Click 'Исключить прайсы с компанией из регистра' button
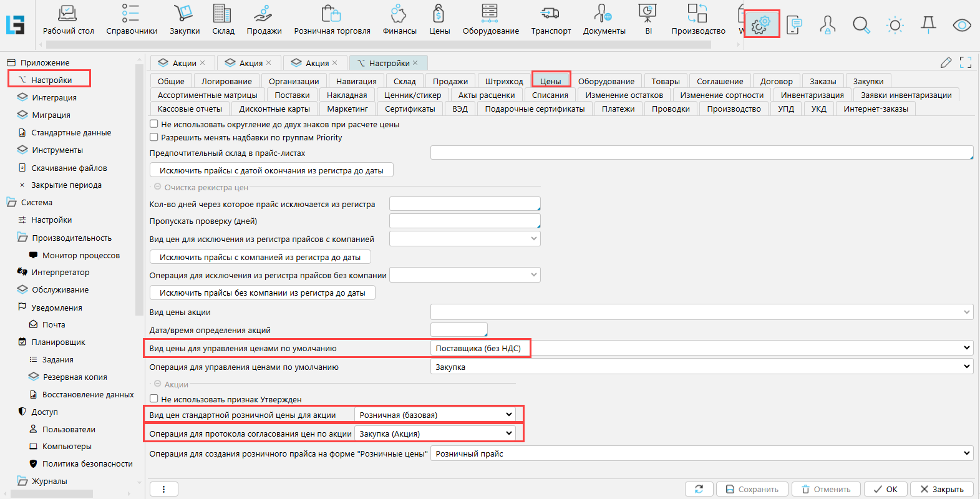Image resolution: width=980 pixels, height=499 pixels. (260, 257)
